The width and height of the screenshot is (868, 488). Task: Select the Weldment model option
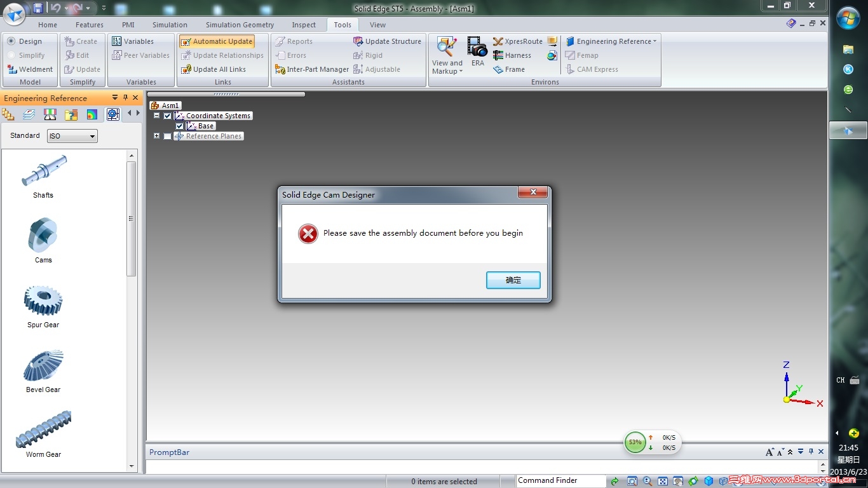[30, 69]
